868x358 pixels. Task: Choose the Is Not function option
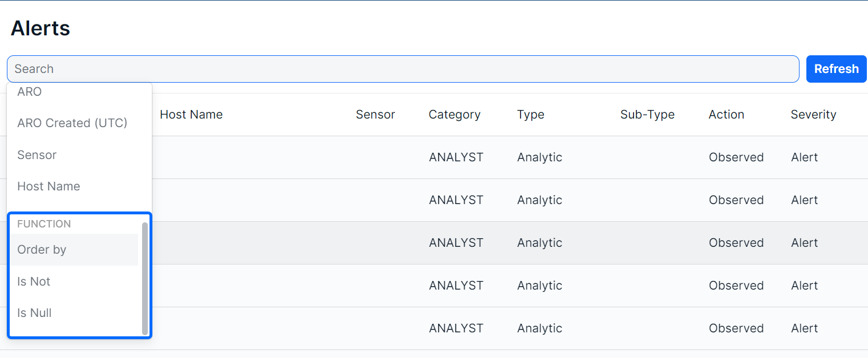click(x=34, y=282)
